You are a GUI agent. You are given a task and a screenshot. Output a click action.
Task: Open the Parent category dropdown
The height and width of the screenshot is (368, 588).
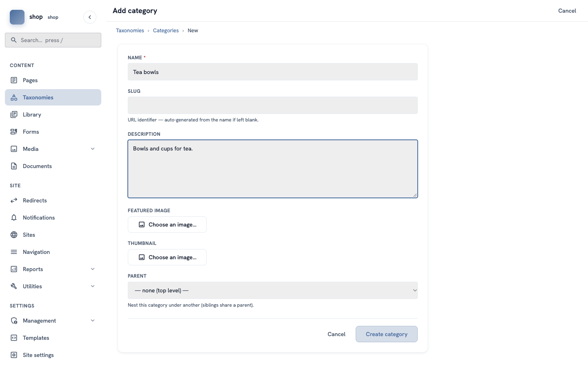coord(273,290)
